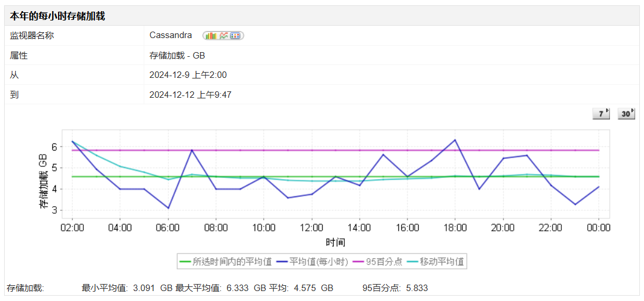Viewport: 644px width, 301px height.
Task: Click the Cassandra monitor name
Action: click(171, 35)
